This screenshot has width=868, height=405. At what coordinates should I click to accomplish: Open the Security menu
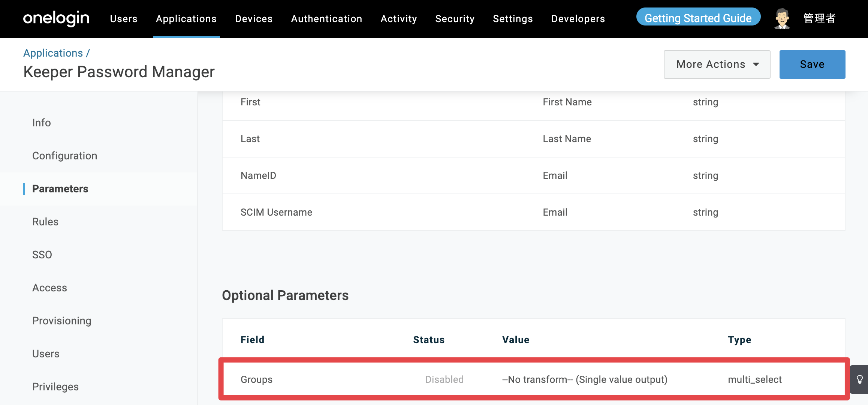pyautogui.click(x=455, y=19)
